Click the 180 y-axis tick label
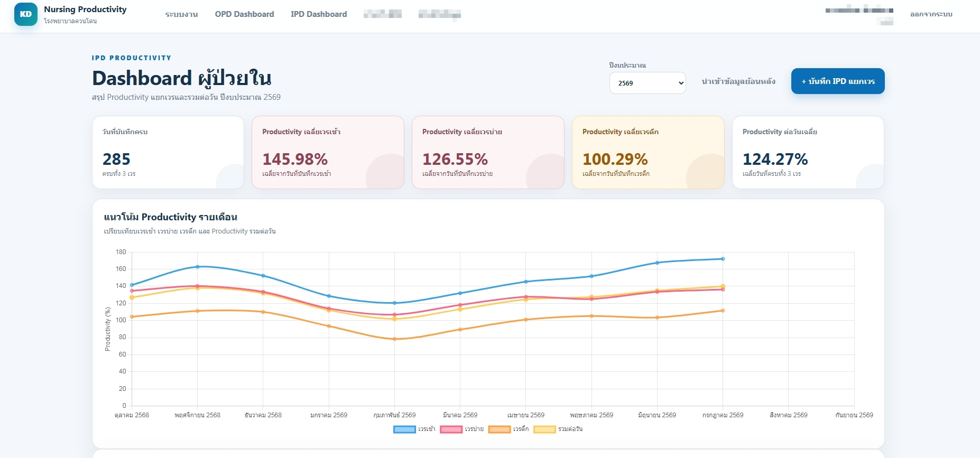Image resolution: width=980 pixels, height=458 pixels. pos(121,252)
